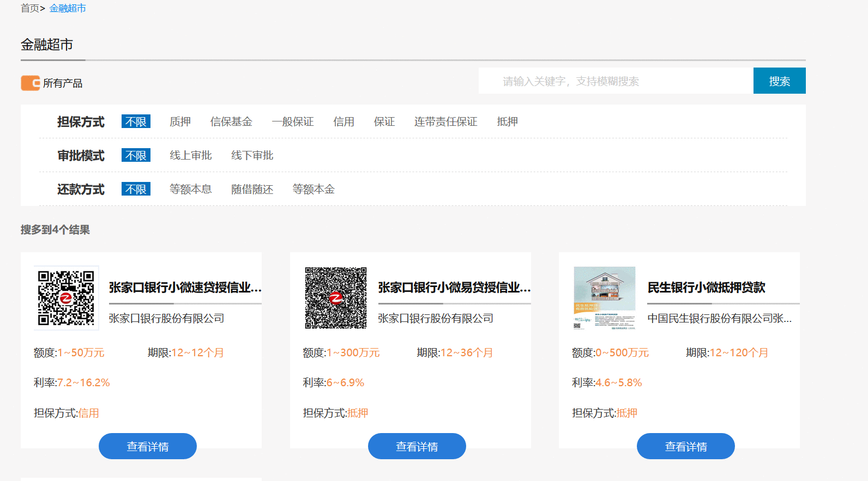868x481 pixels.
Task: Click 中国民生银行股份有限公司 company name
Action: 720,318
